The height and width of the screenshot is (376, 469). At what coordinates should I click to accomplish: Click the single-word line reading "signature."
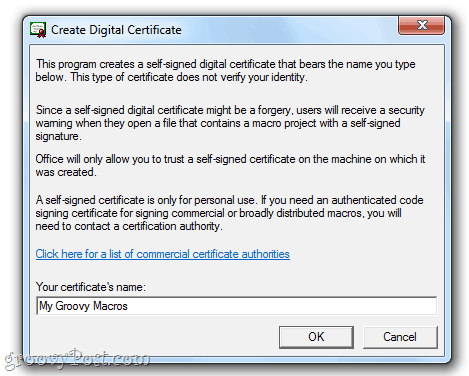[58, 136]
